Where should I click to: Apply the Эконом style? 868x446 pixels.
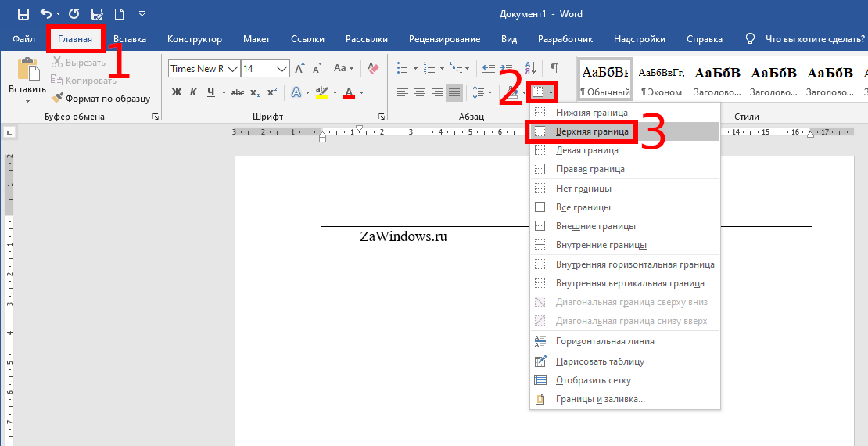click(x=661, y=79)
